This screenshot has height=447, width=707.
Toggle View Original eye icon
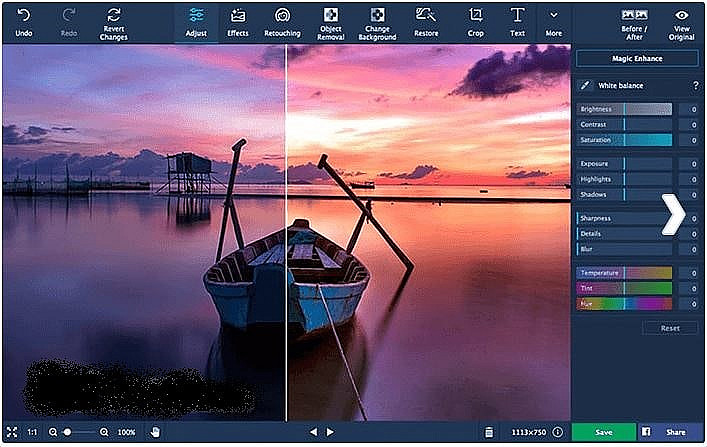point(681,24)
